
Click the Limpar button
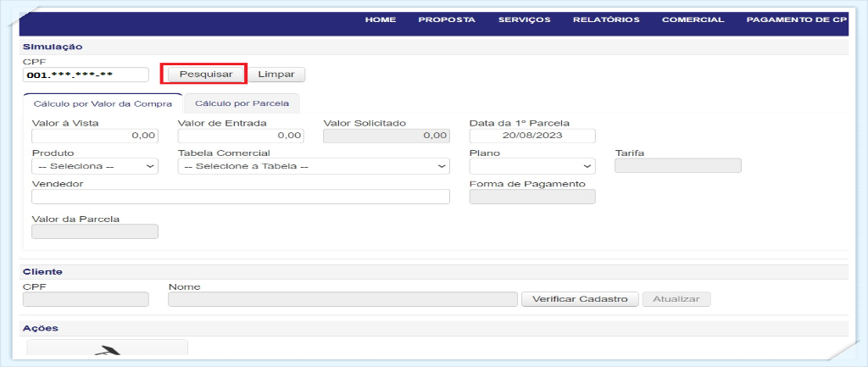click(275, 75)
